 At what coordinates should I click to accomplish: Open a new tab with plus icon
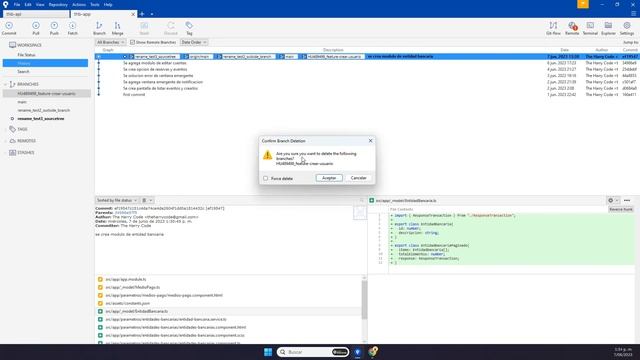tap(142, 14)
